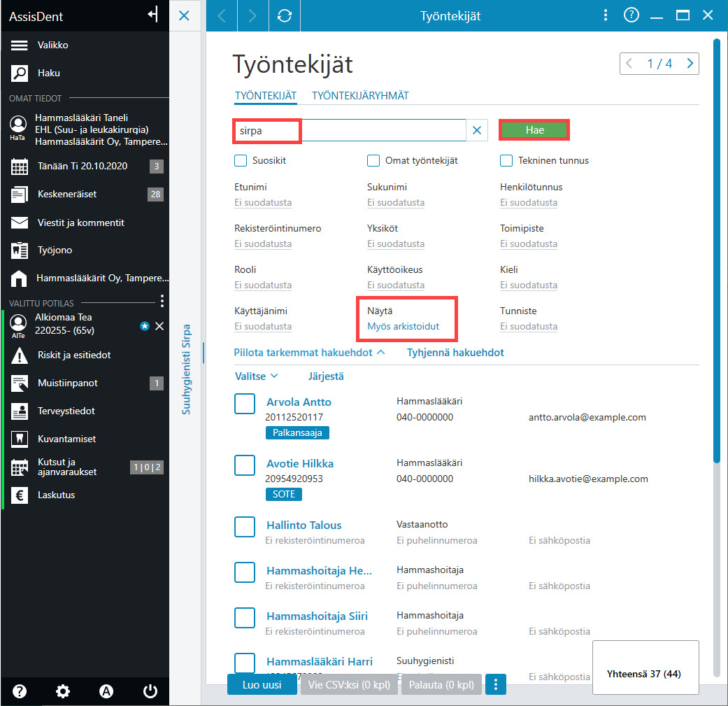Click the green Hae search button
This screenshot has height=706, width=728.
pos(534,130)
